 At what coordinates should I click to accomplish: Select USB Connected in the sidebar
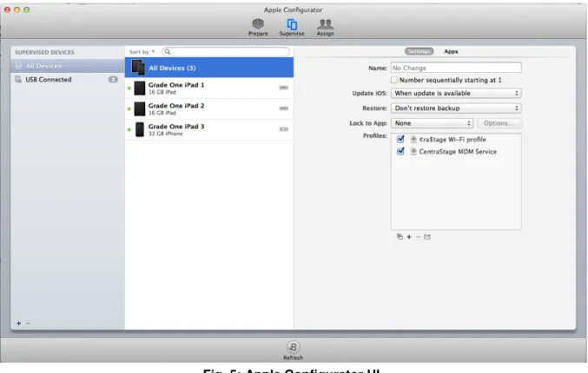(x=68, y=80)
